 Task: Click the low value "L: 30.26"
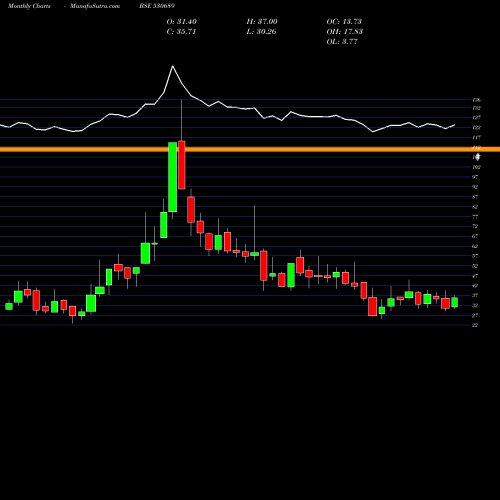click(x=261, y=32)
